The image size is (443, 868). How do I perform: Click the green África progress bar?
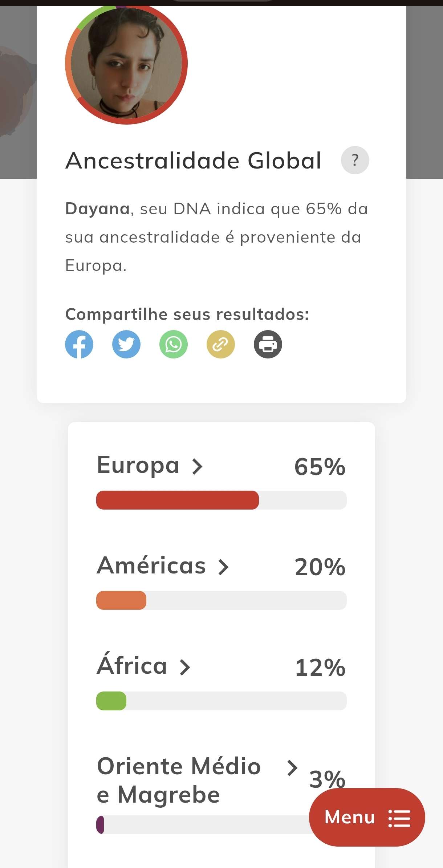[x=111, y=701]
